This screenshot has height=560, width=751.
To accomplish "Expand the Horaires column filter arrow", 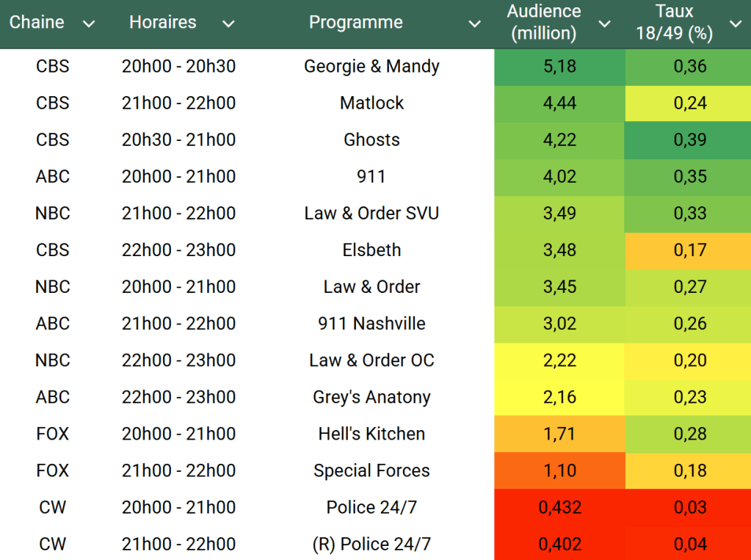I will (x=228, y=24).
